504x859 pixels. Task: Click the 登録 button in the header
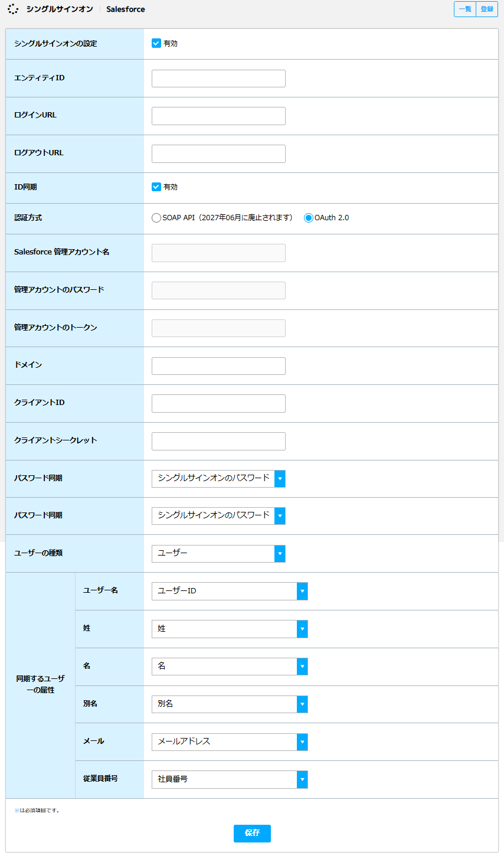[487, 9]
